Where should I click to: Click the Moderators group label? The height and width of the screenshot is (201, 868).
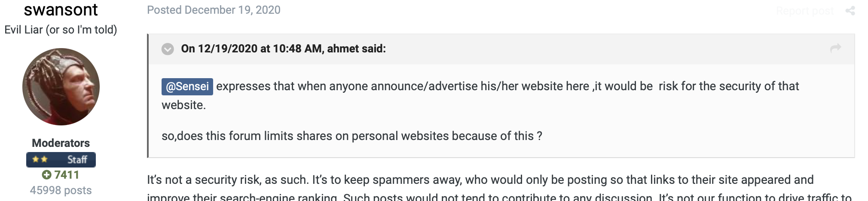pyautogui.click(x=61, y=143)
